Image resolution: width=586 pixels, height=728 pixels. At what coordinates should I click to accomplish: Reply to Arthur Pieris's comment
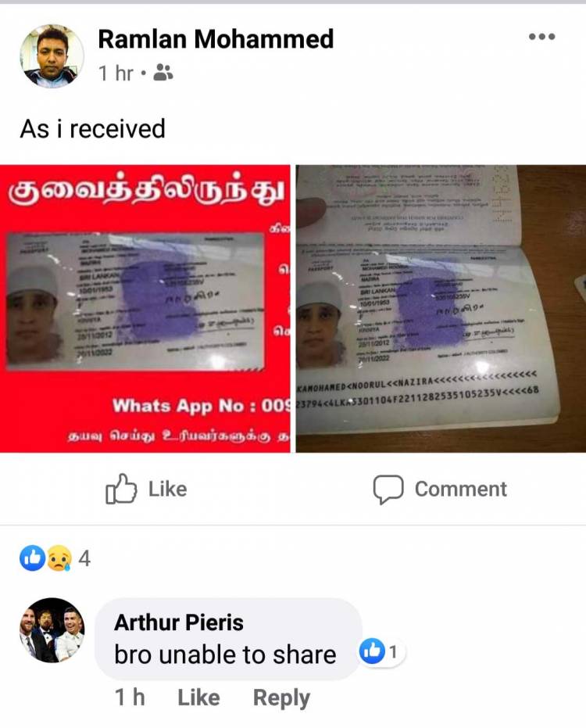pos(281,698)
